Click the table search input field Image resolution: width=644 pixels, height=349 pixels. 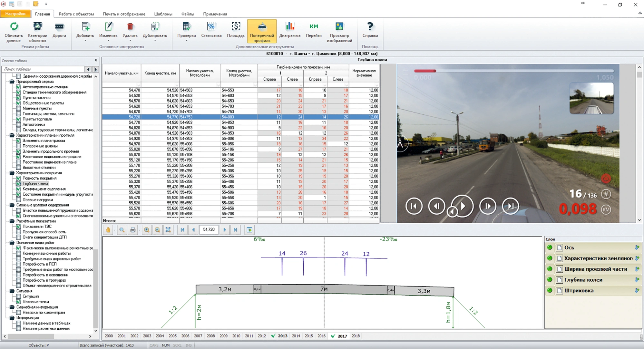(x=43, y=69)
